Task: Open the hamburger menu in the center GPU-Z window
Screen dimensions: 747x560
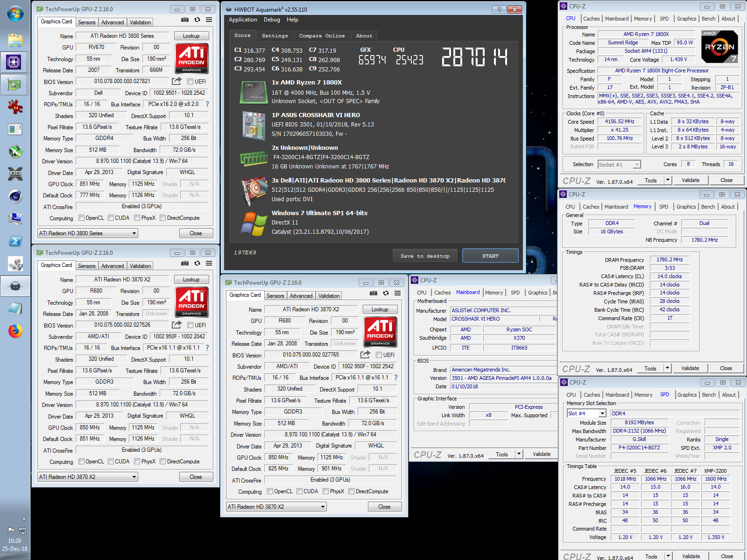Action: pyautogui.click(x=397, y=293)
